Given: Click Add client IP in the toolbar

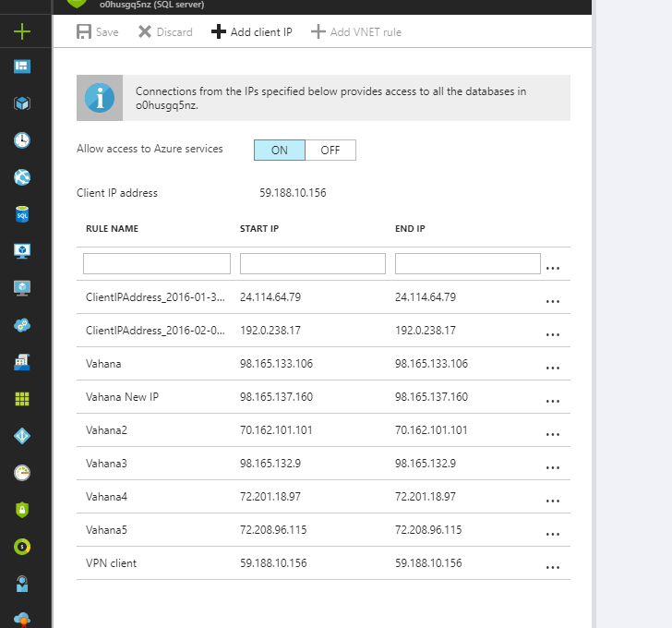Looking at the screenshot, I should coord(252,32).
